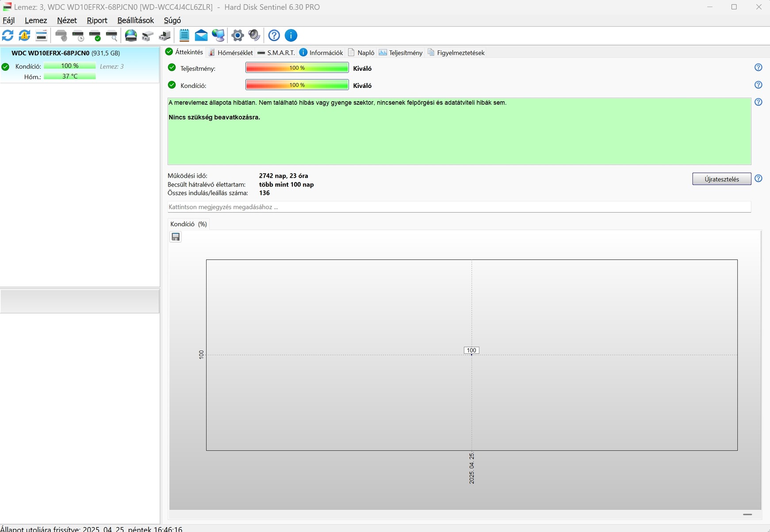Open the Súgó menu
This screenshot has height=532, width=770.
click(x=172, y=20)
